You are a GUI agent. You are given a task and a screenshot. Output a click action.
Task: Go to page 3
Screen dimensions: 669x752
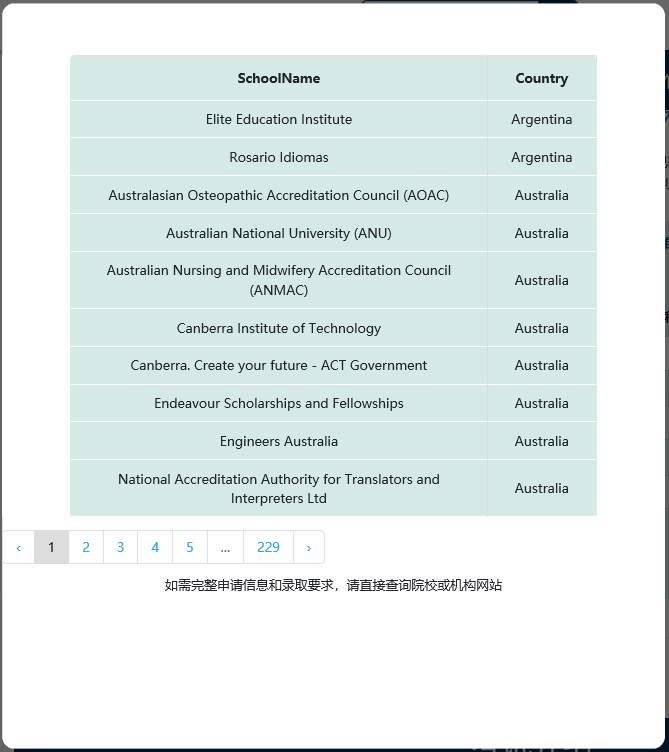tap(120, 547)
